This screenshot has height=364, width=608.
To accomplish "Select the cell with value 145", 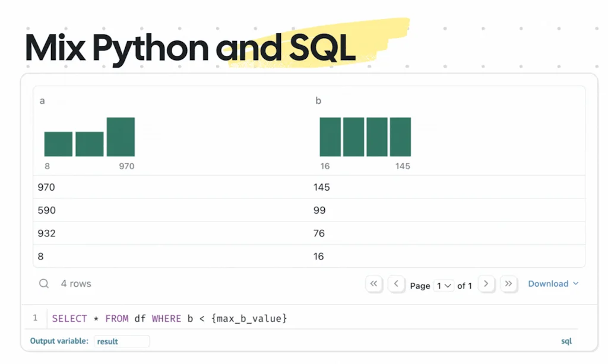I will pyautogui.click(x=321, y=188).
